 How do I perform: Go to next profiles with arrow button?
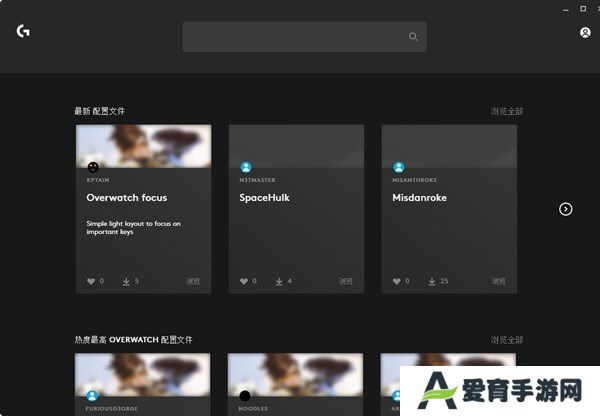[566, 209]
